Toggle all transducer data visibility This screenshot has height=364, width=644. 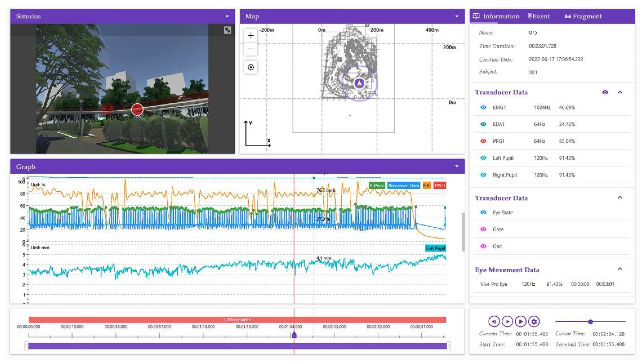coord(605,92)
